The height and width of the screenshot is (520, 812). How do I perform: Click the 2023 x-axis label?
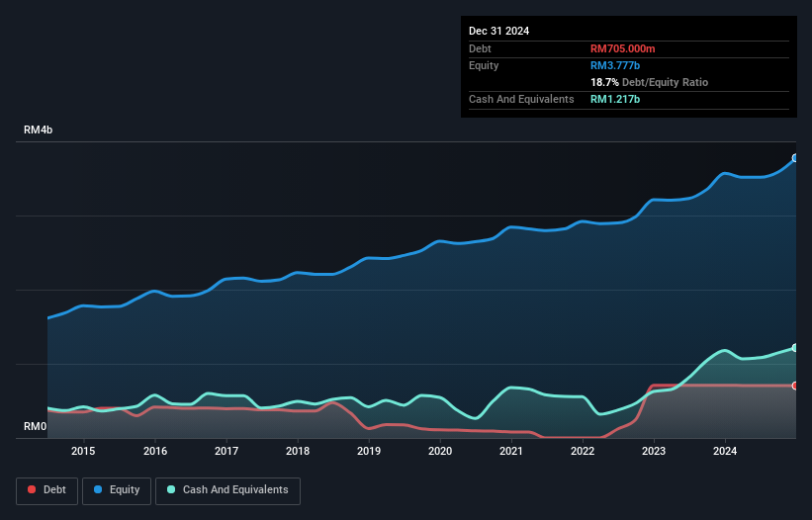pyautogui.click(x=654, y=451)
